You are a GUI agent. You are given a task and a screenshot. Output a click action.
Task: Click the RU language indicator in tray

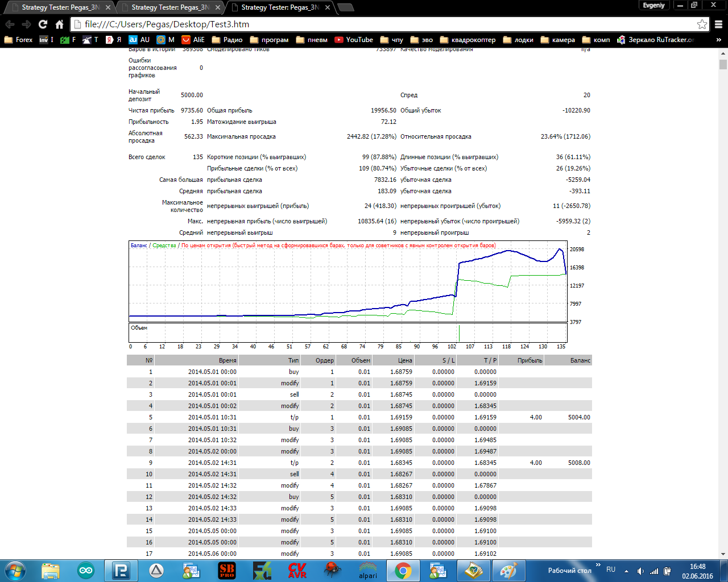click(x=611, y=569)
